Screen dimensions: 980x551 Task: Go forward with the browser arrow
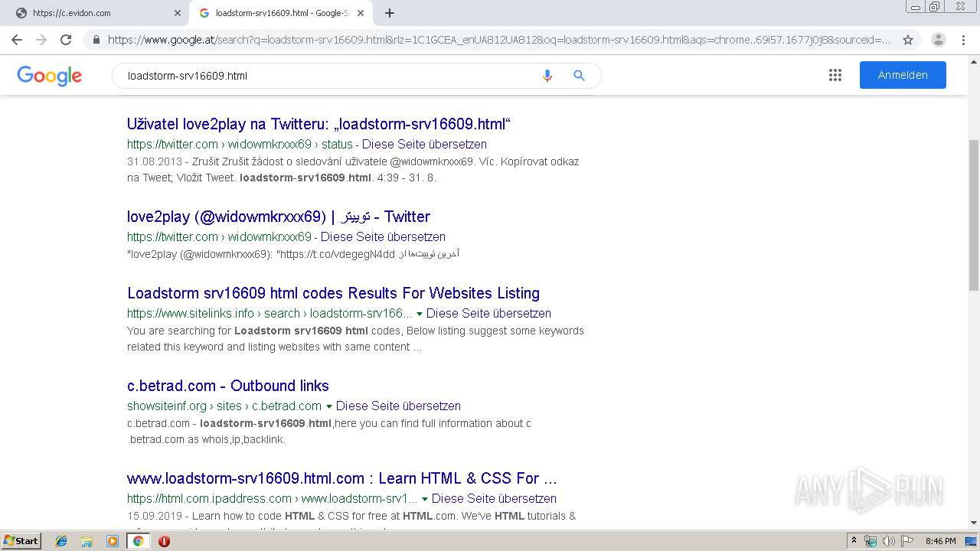[41, 40]
